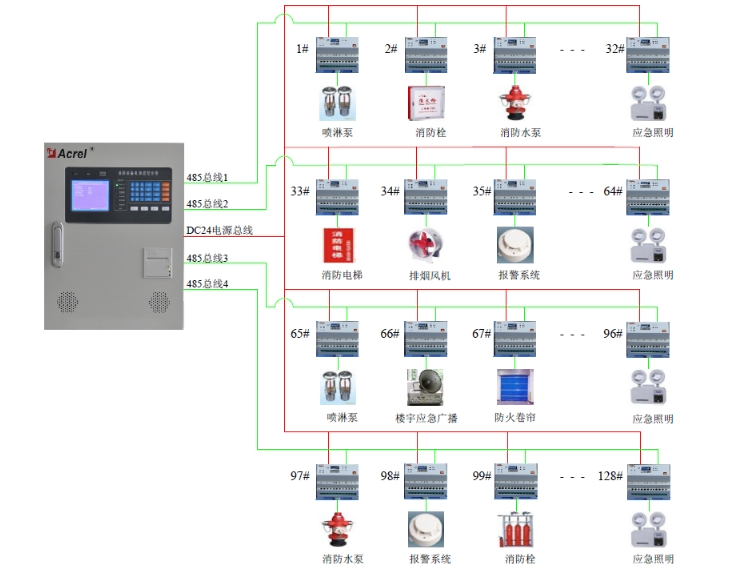Viewport: 732px width, 574px height.
Task: Click the '报警系统' caption below module 98#
Action: click(x=430, y=559)
